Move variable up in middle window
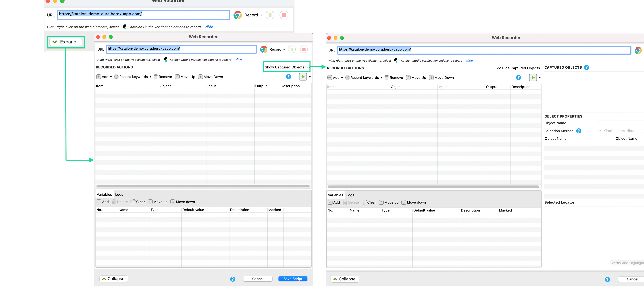The image size is (644, 292). pyautogui.click(x=158, y=202)
